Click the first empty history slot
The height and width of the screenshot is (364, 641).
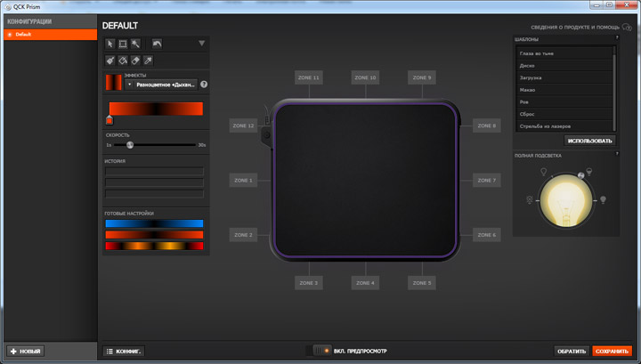pos(155,171)
